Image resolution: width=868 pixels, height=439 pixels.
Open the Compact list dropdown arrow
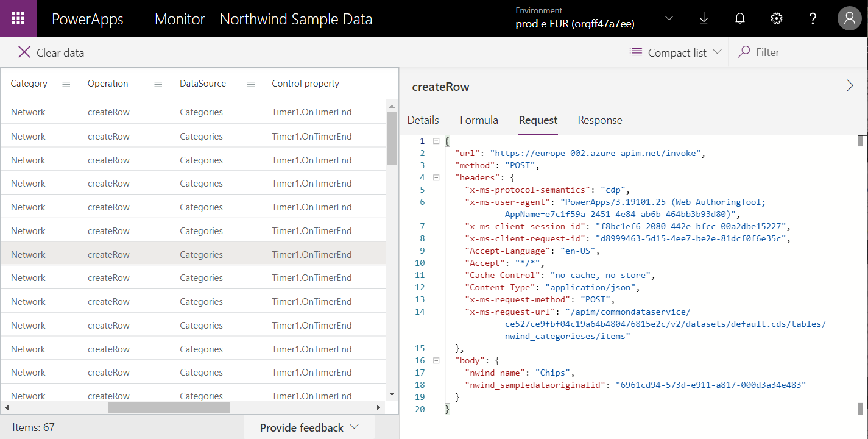717,52
